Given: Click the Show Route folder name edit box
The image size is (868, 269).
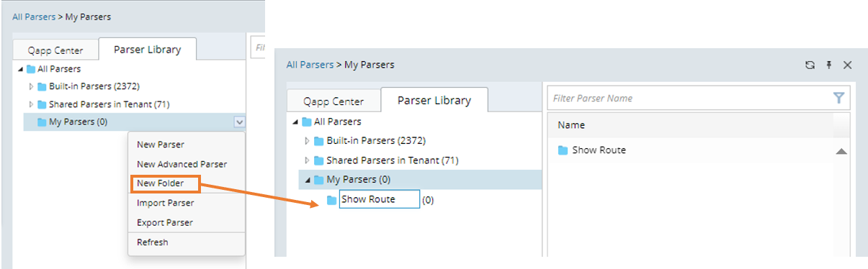Looking at the screenshot, I should tap(379, 199).
